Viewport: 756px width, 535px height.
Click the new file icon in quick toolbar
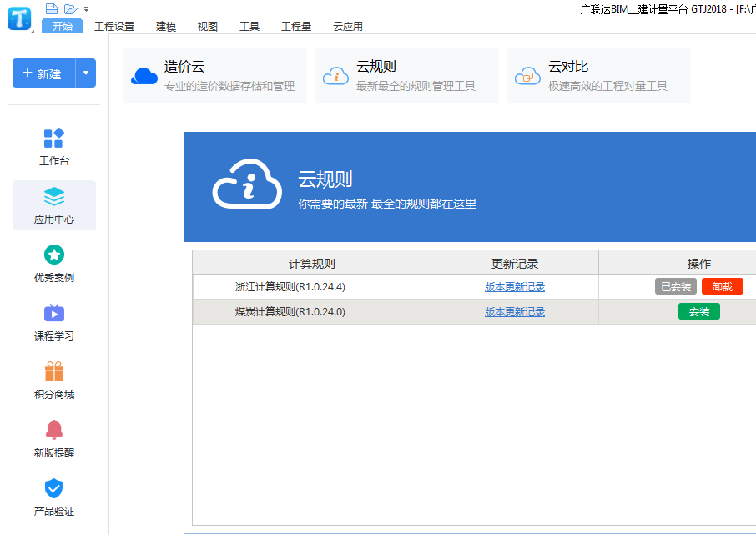tap(52, 8)
